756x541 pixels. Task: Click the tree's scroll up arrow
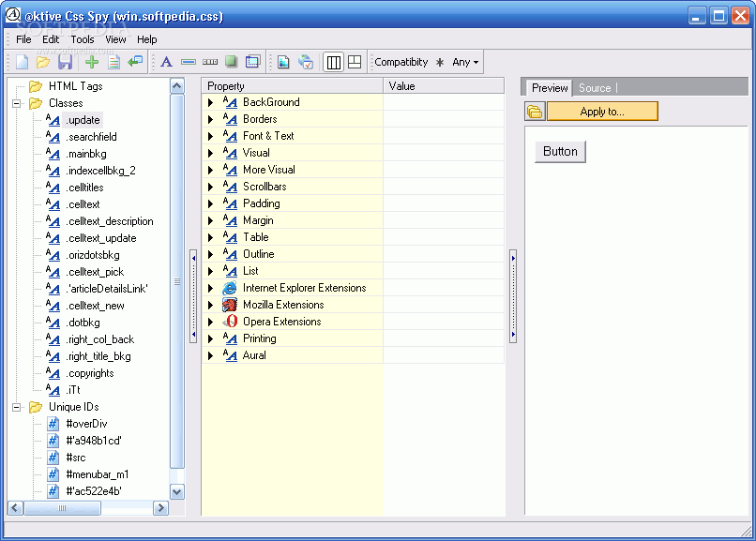pyautogui.click(x=177, y=86)
